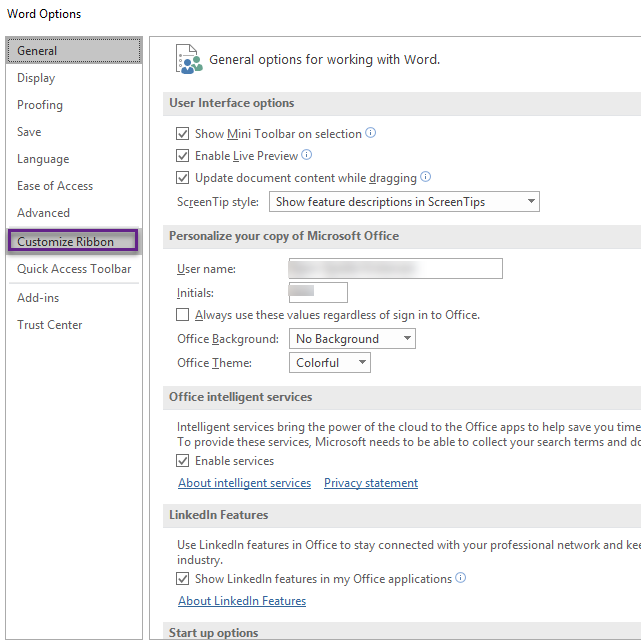The height and width of the screenshot is (643, 641).
Task: Disable the Enable services checkbox
Action: [182, 461]
